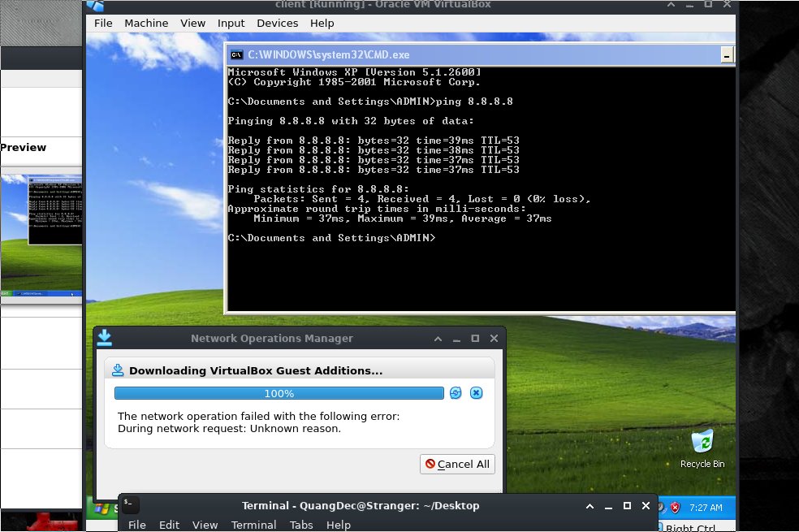
Task: Roll up the Network Operations Manager window
Action: 438,339
